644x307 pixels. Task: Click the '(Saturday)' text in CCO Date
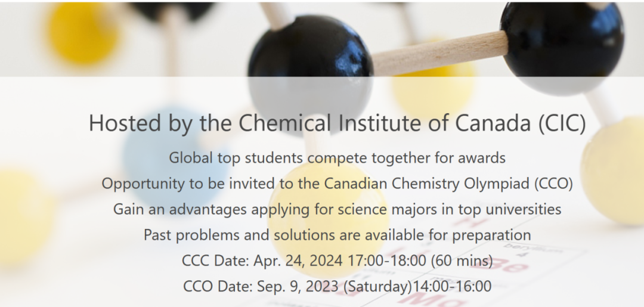coord(377,287)
